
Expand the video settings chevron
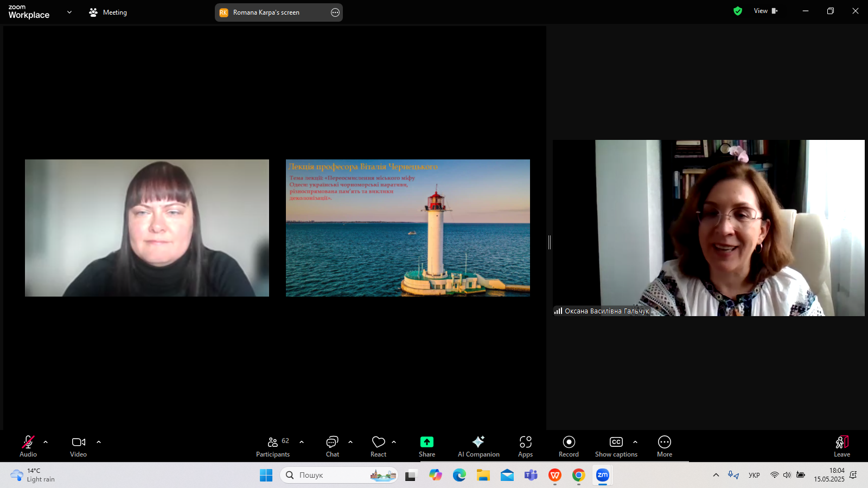(x=99, y=442)
